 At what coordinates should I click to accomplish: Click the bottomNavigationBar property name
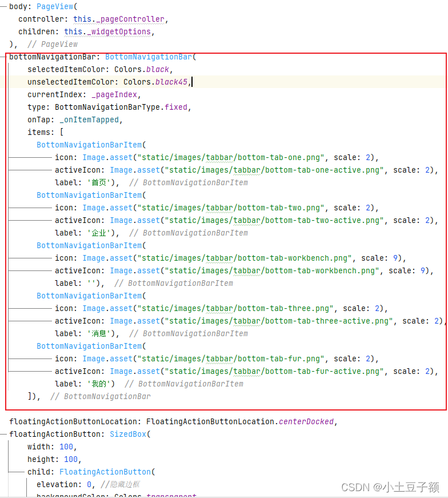pos(53,57)
